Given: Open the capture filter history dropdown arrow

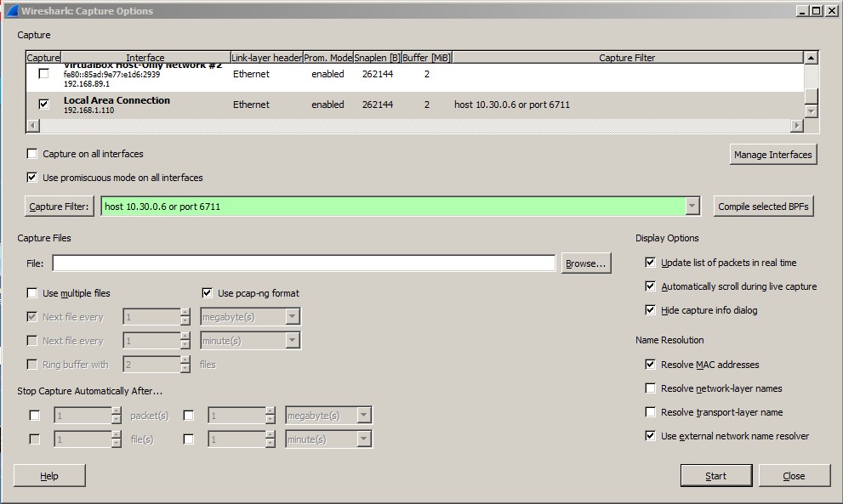Looking at the screenshot, I should pos(692,207).
